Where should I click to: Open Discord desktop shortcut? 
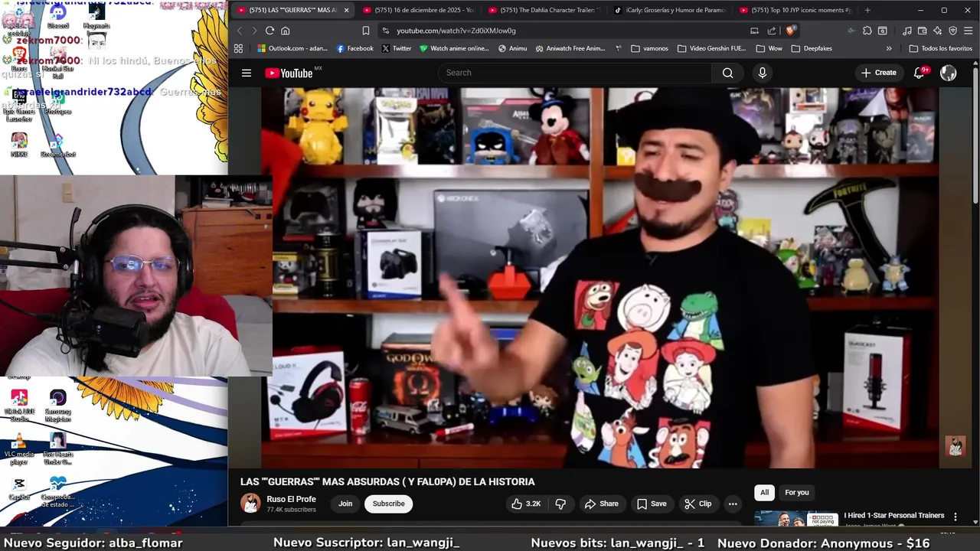(58, 15)
